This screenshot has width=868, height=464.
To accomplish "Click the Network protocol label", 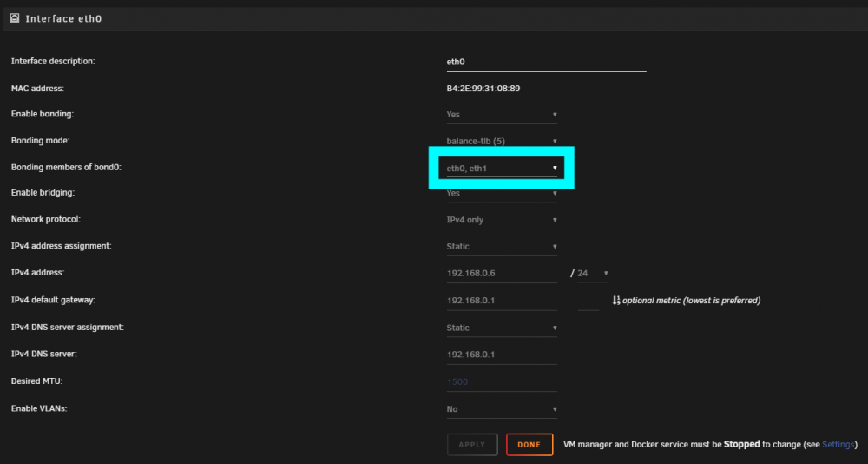I will (x=46, y=220).
